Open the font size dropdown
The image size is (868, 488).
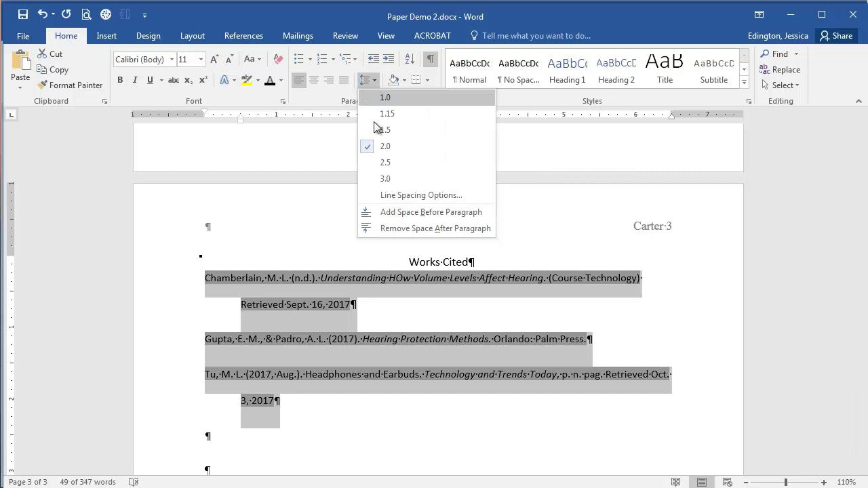pyautogui.click(x=201, y=60)
